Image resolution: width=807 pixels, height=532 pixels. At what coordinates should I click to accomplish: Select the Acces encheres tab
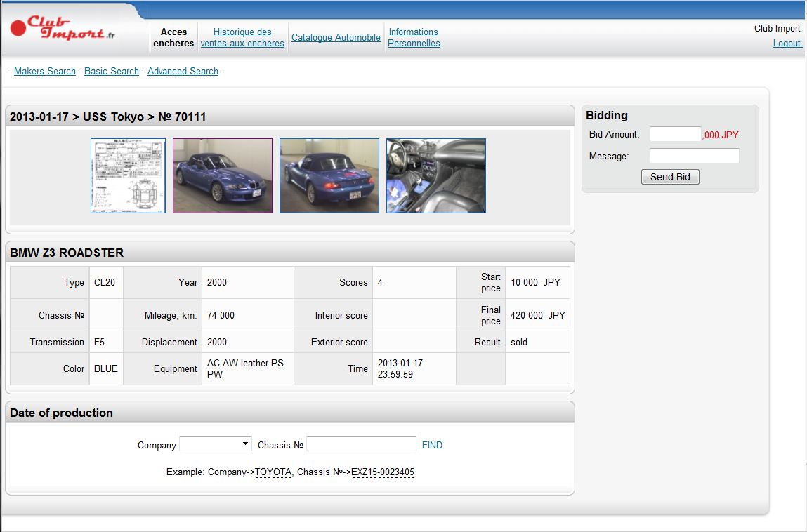coord(173,37)
